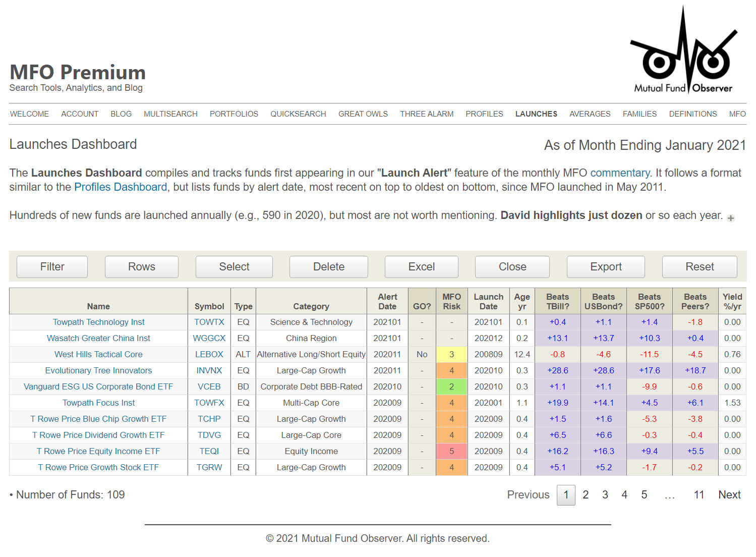The height and width of the screenshot is (557, 756).
Task: Sort by Beats SP500? column header
Action: [x=650, y=301]
